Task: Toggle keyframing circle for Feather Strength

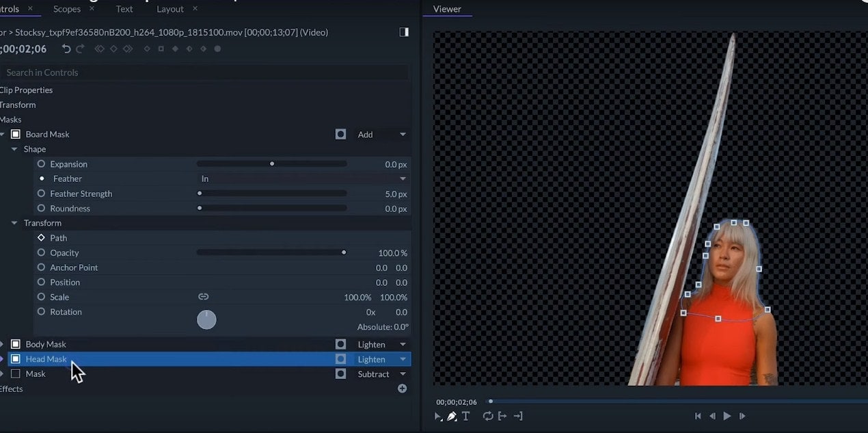Action: click(x=41, y=194)
